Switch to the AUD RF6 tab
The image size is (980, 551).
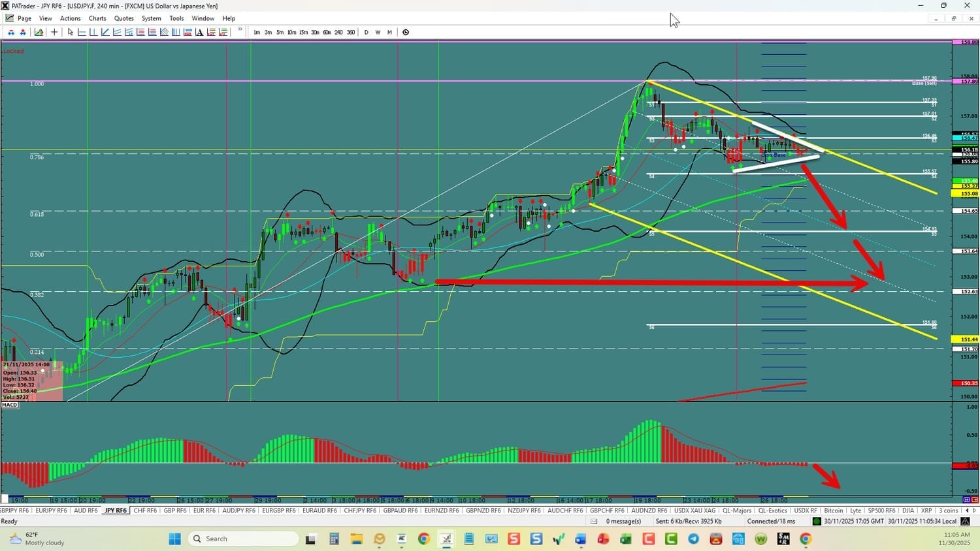coord(86,511)
